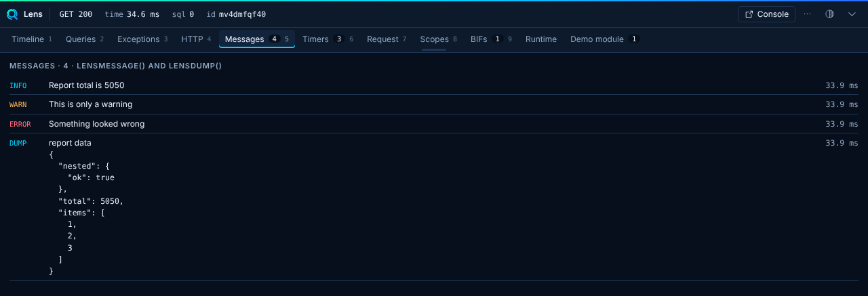868x296 pixels.
Task: Switch to the Timeline tab
Action: [32, 39]
